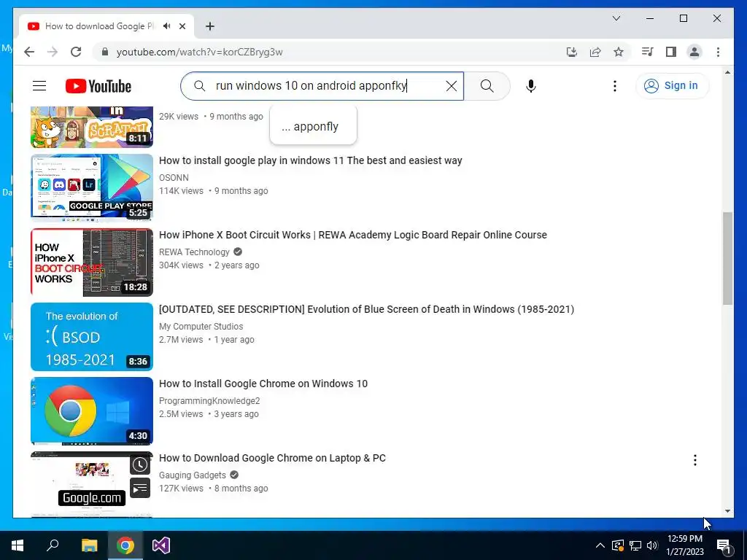Close the YouTube tab
The width and height of the screenshot is (747, 560).
pos(182,26)
